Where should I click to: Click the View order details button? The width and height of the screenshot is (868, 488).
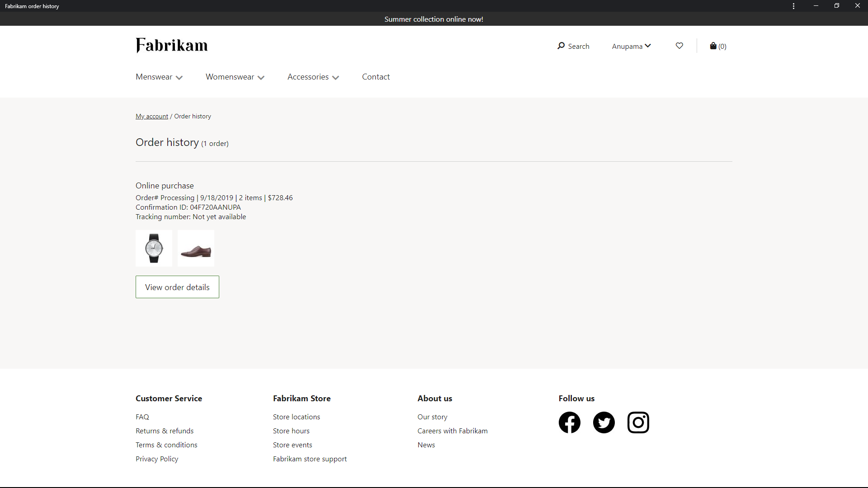coord(177,286)
